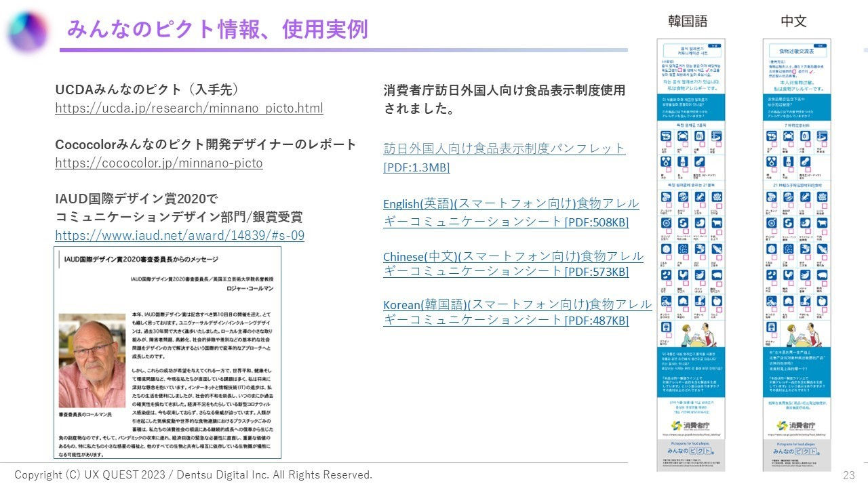Click the milk allergen icon

click(682, 162)
